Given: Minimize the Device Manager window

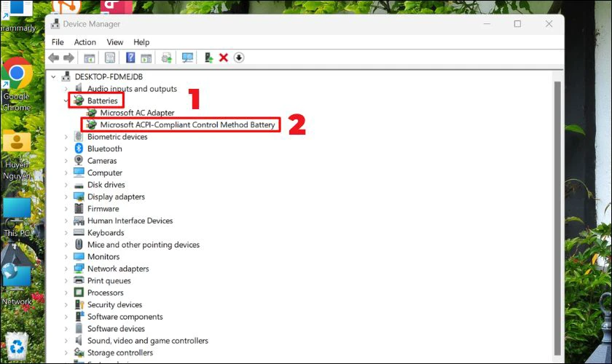Looking at the screenshot, I should tap(487, 24).
